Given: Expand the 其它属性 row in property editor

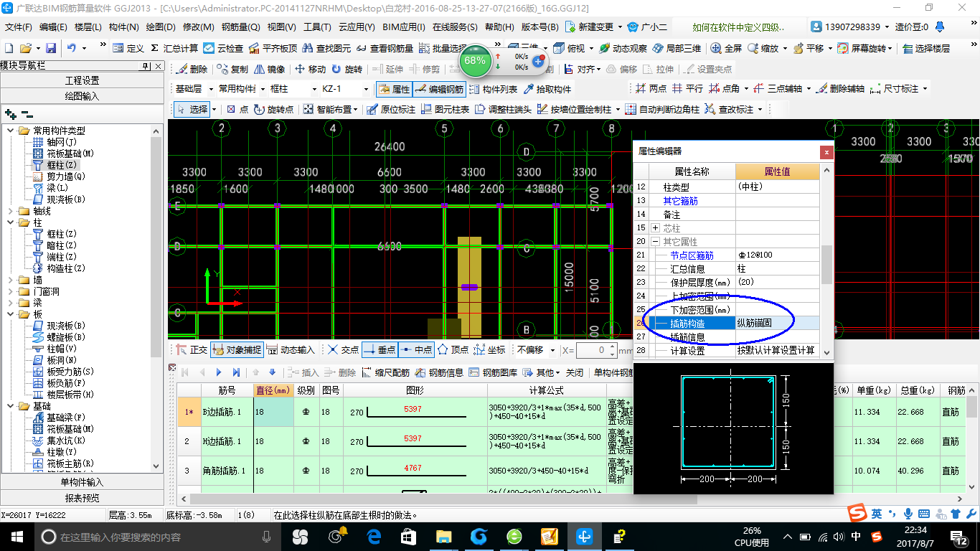Looking at the screenshot, I should pyautogui.click(x=656, y=242).
